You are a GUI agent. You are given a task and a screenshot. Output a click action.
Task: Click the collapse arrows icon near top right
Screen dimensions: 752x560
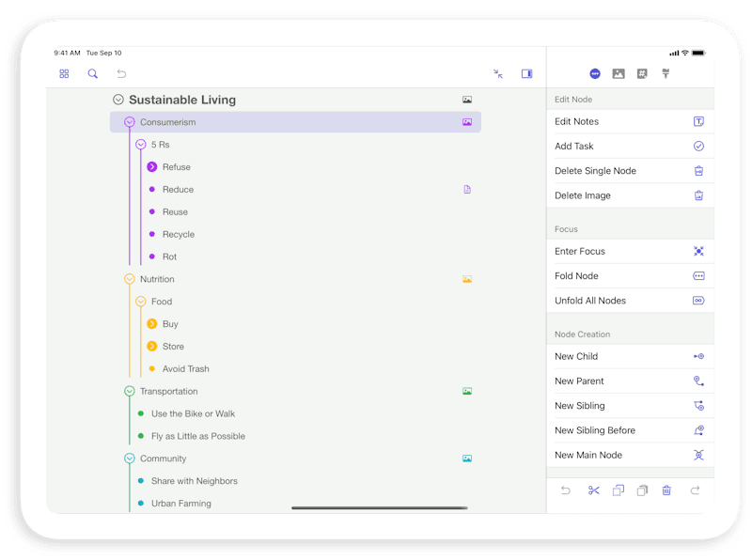498,73
